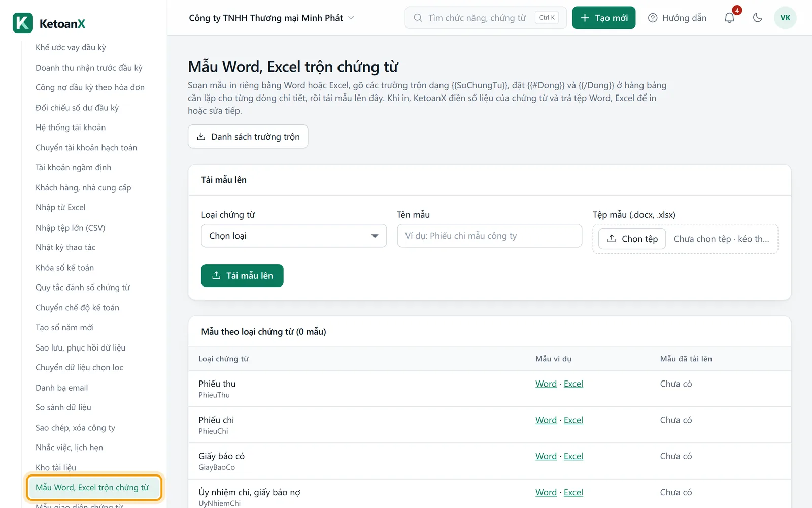Click the Ctrl K shortcut badge
Screen dimensions: 812x508
pos(547,18)
